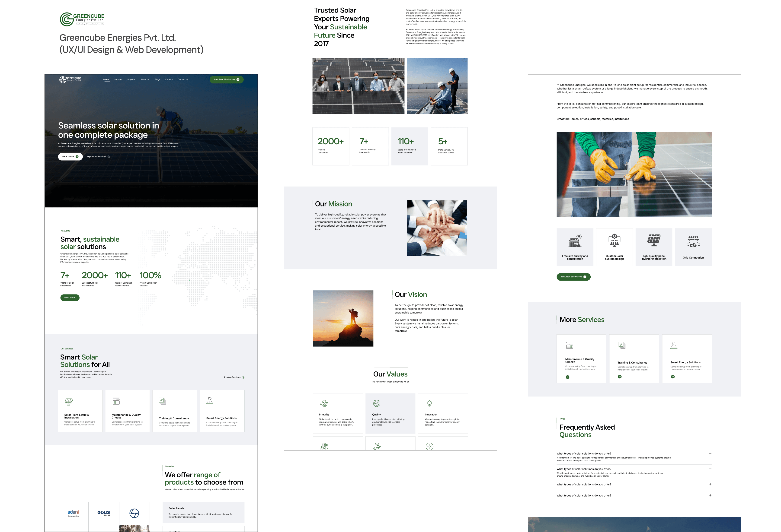This screenshot has width=781, height=532.
Task: Click the Quality badge icon
Action: (377, 403)
